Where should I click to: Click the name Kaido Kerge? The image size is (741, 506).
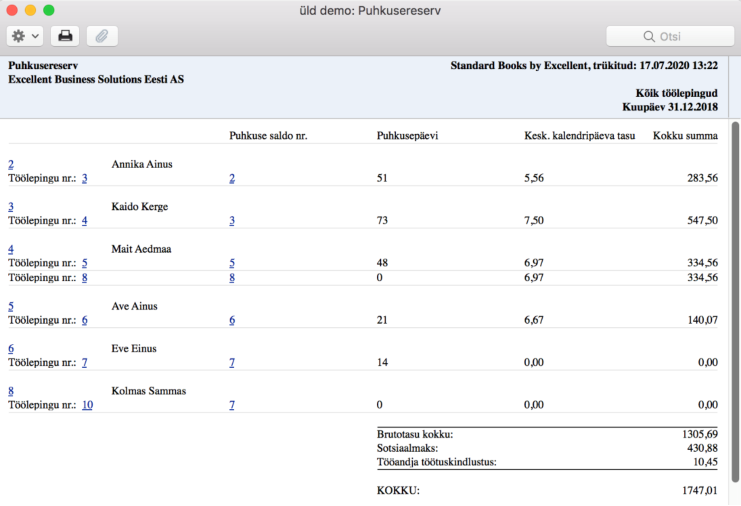(139, 207)
